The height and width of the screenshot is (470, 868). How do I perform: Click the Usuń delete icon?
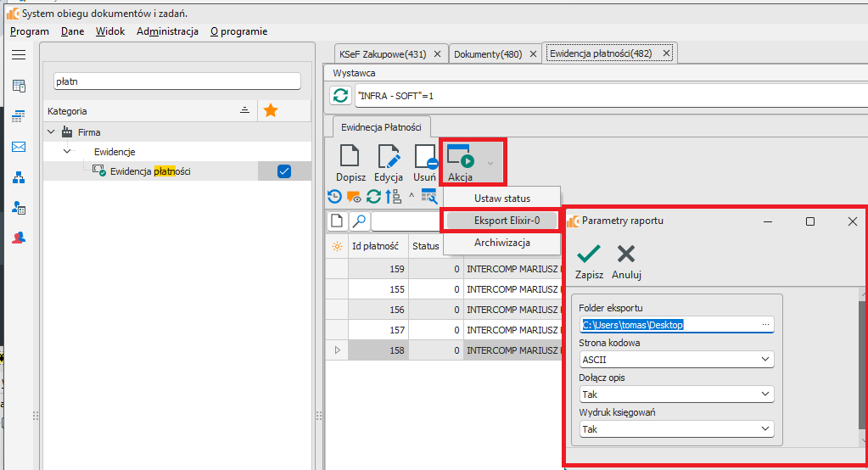(x=424, y=157)
